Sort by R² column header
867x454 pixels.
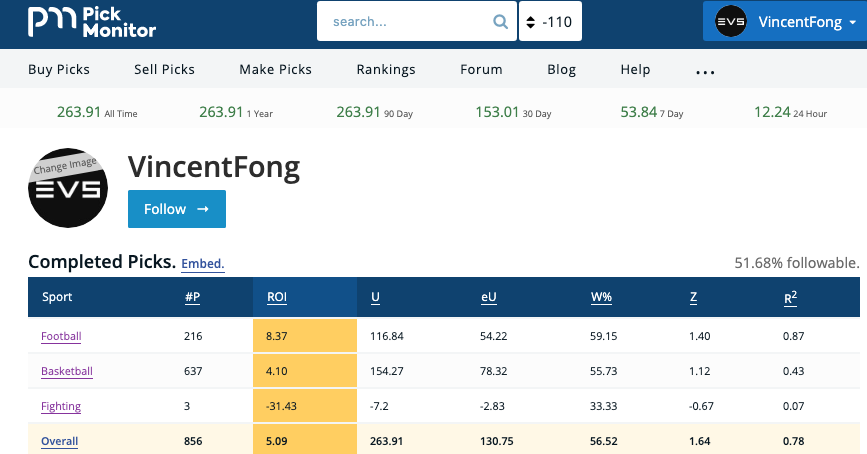pyautogui.click(x=790, y=298)
